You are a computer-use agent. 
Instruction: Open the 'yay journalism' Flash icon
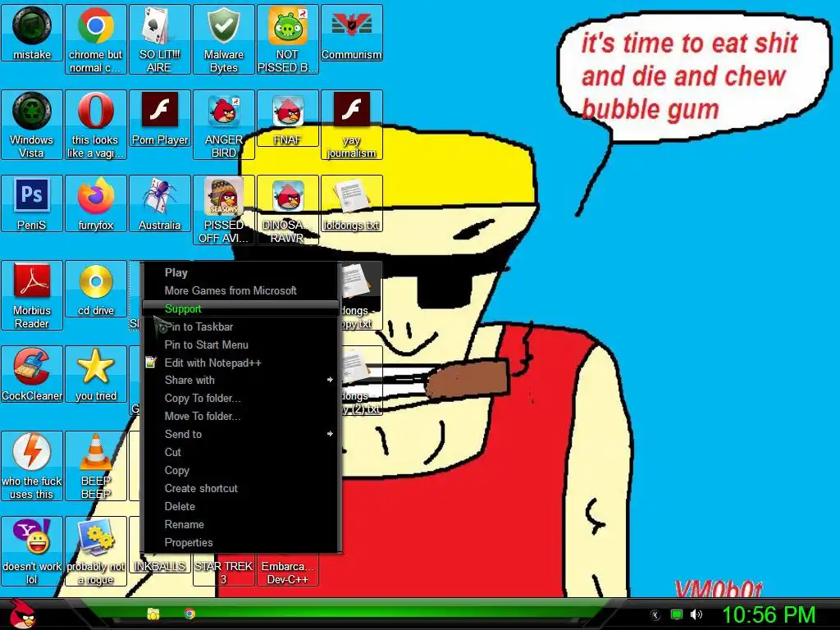click(351, 125)
